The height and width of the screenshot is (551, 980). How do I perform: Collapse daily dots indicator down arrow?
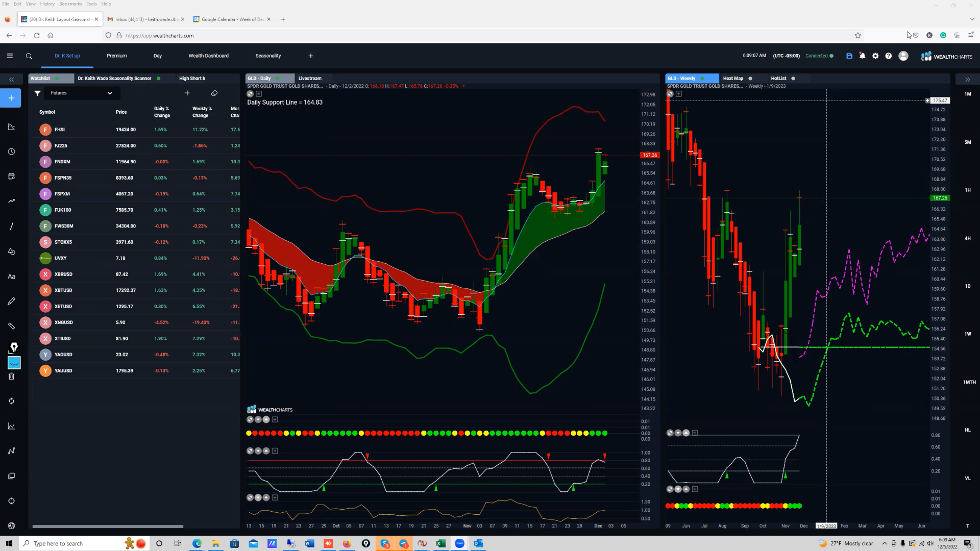tap(258, 420)
